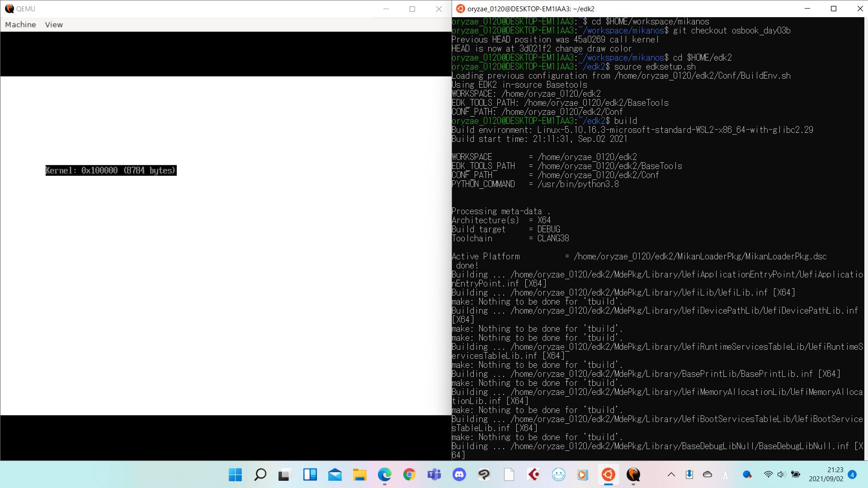
Task: Open the volume control via the speaker icon
Action: click(781, 475)
